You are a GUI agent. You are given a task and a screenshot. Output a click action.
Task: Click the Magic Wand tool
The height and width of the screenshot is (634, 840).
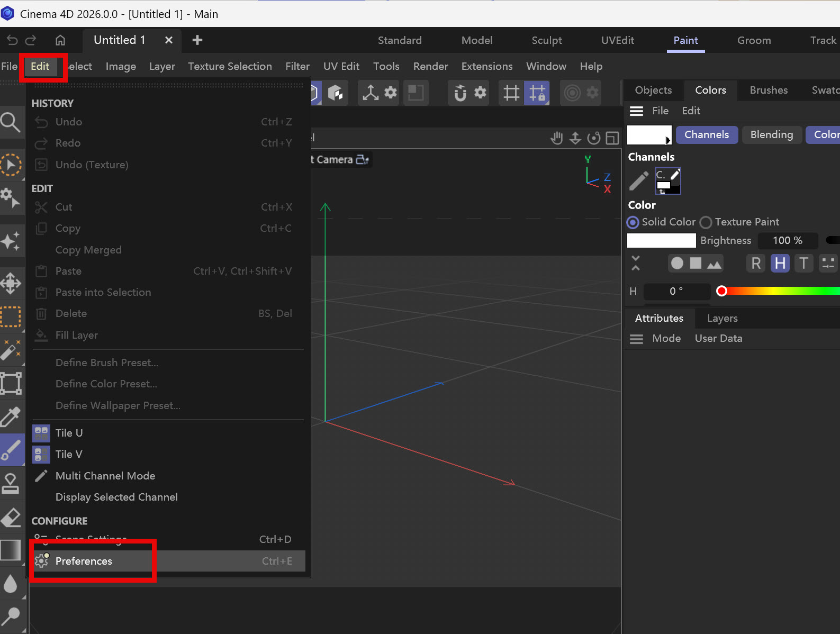11,349
